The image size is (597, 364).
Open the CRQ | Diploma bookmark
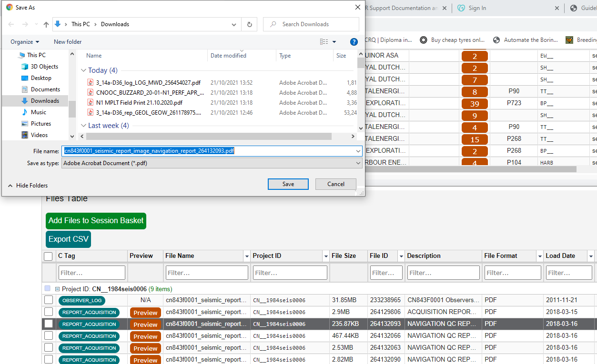point(388,40)
